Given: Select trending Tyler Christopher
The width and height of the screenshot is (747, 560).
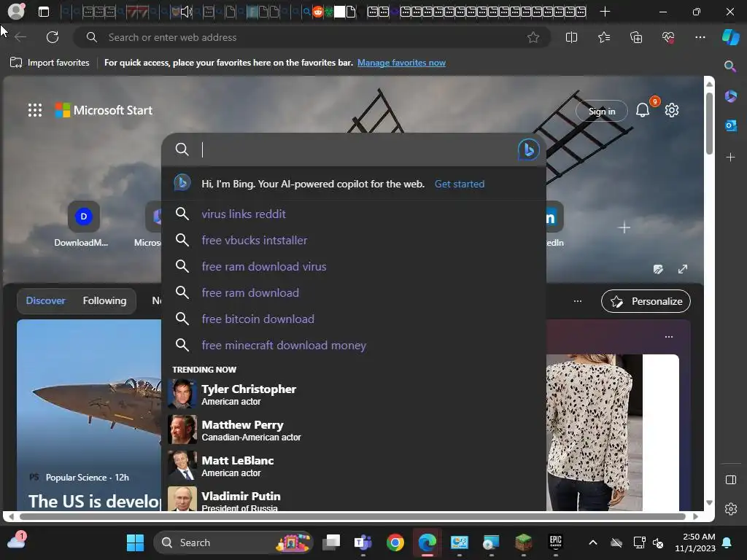Looking at the screenshot, I should [354, 394].
